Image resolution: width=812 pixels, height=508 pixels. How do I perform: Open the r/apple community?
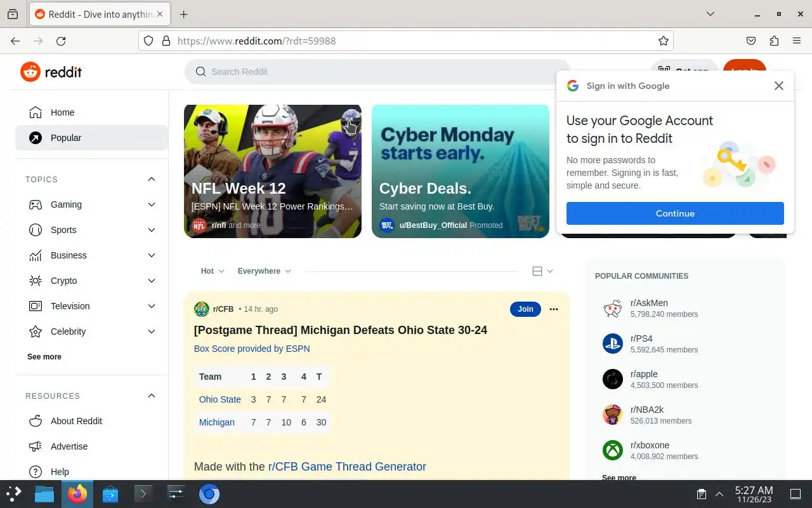(685, 379)
